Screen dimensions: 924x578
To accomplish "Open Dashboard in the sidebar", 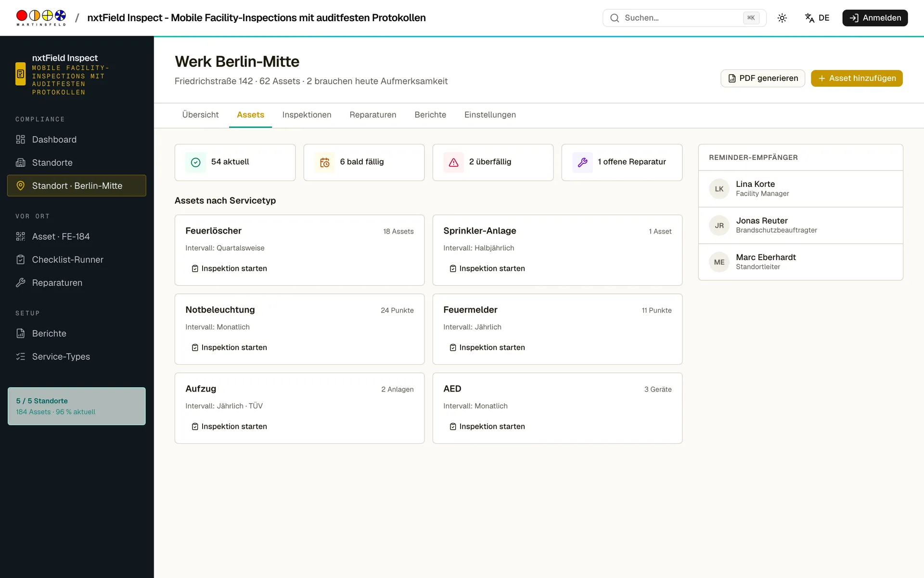I will coord(77,139).
